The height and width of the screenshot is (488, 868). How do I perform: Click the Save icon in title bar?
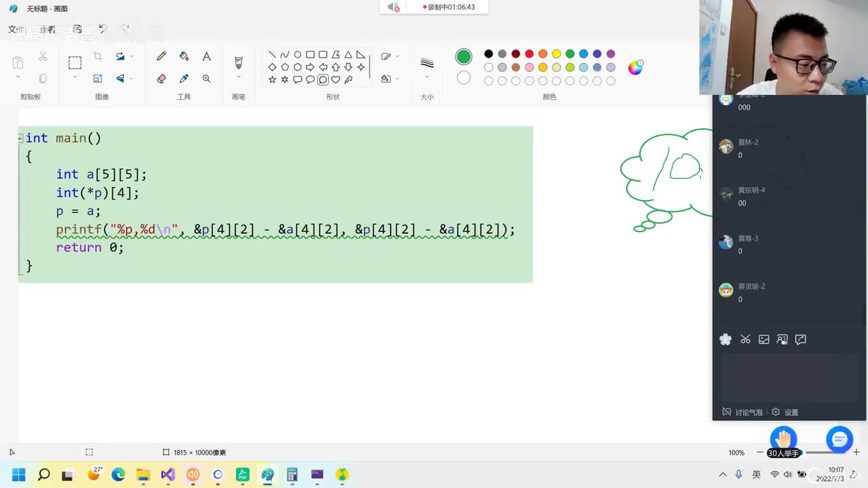[x=77, y=29]
